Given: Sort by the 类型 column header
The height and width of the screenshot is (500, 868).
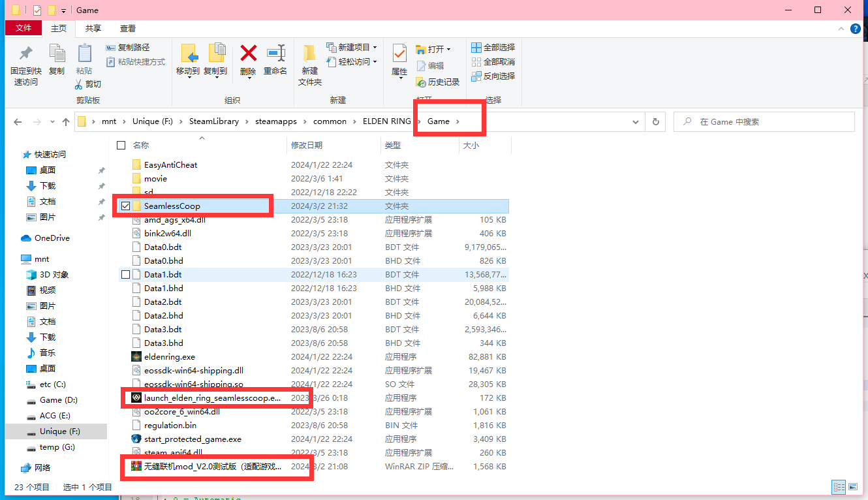Looking at the screenshot, I should [x=393, y=145].
